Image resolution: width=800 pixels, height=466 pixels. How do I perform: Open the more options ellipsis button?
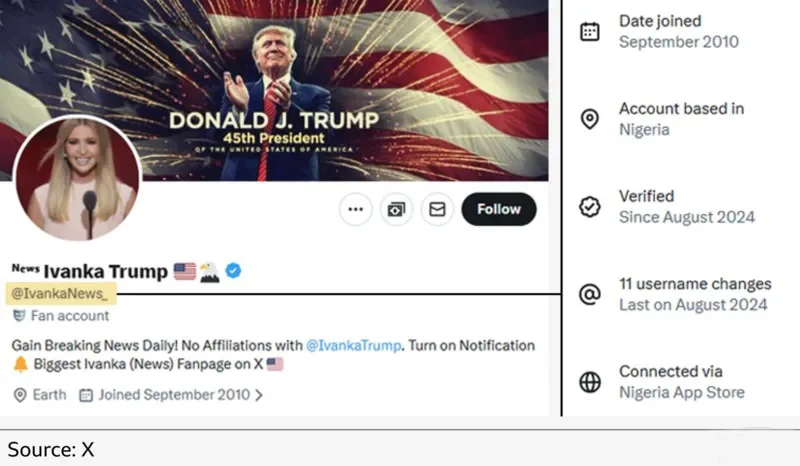pos(355,209)
